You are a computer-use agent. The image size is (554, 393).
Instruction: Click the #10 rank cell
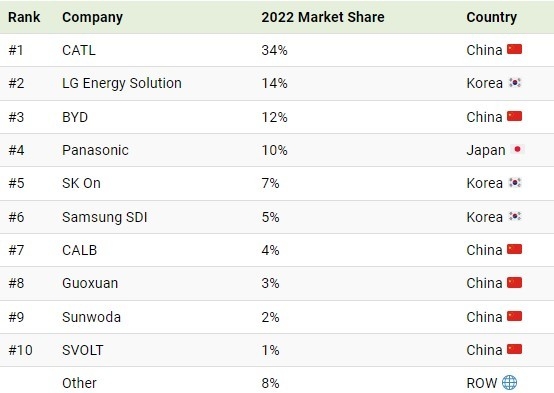click(x=20, y=350)
